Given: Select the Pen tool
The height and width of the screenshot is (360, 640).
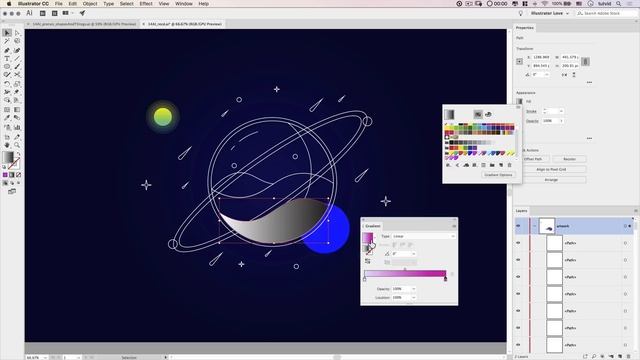Looking at the screenshot, I should click(x=7, y=51).
